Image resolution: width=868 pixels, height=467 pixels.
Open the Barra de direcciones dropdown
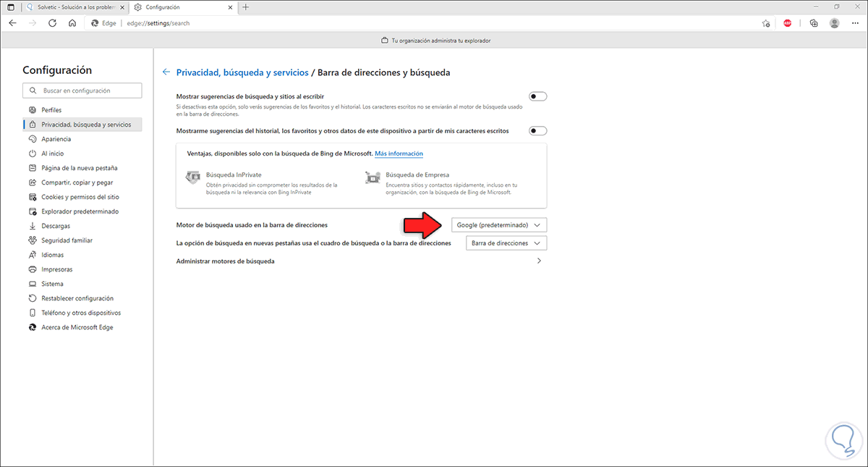(x=506, y=243)
